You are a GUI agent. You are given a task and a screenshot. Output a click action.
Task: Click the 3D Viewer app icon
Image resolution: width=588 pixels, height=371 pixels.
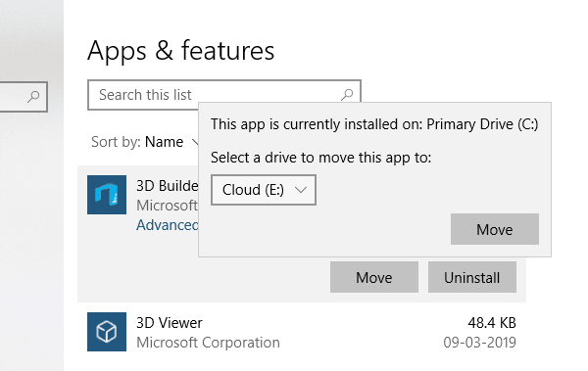pyautogui.click(x=107, y=332)
